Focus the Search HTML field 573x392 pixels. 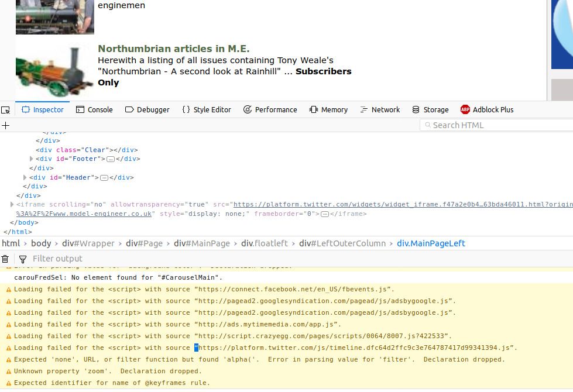coord(496,125)
